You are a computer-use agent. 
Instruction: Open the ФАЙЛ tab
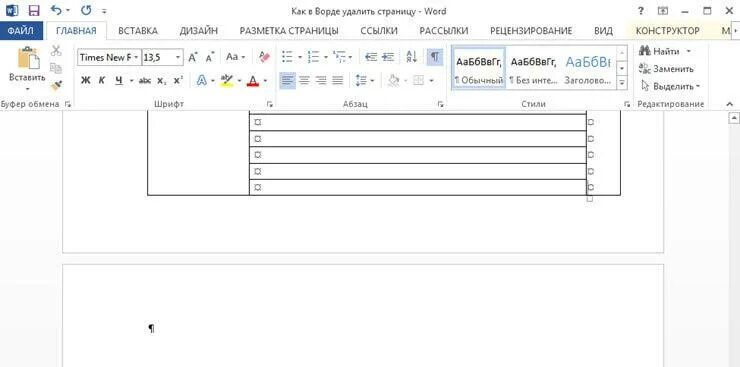(x=21, y=31)
